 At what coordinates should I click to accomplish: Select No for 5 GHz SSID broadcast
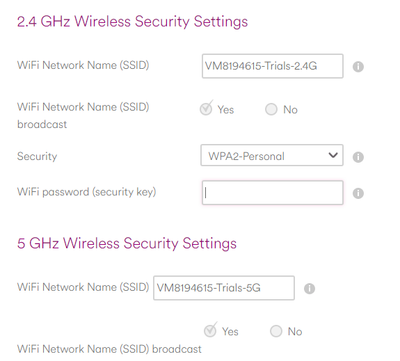[276, 331]
